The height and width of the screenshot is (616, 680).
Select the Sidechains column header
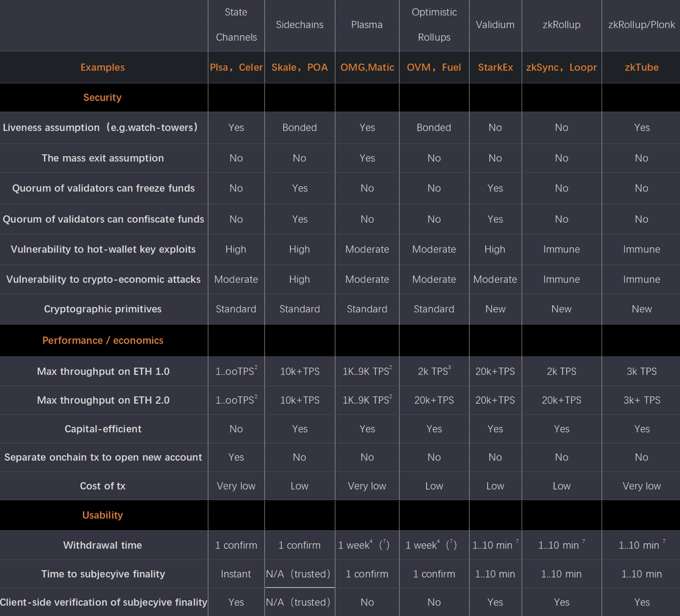click(299, 25)
